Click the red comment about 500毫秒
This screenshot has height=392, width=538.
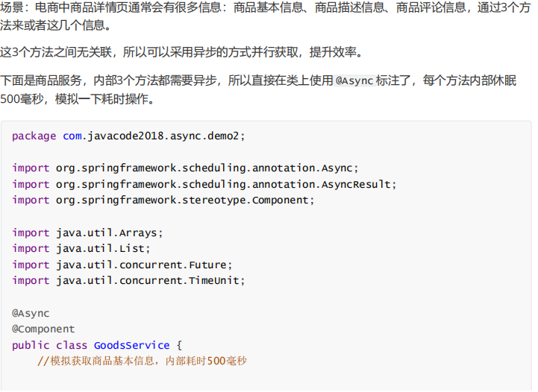pyautogui.click(x=142, y=361)
